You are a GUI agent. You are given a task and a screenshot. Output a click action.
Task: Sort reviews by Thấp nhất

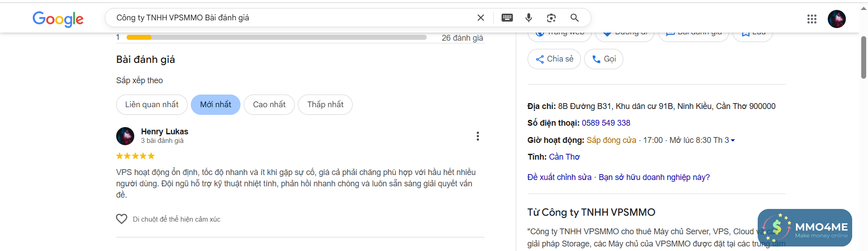point(325,104)
